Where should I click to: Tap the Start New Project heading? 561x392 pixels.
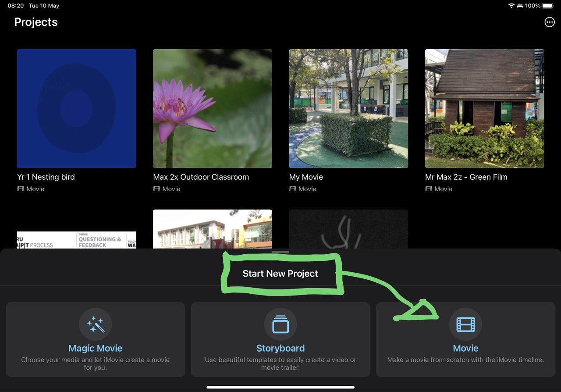tap(280, 274)
